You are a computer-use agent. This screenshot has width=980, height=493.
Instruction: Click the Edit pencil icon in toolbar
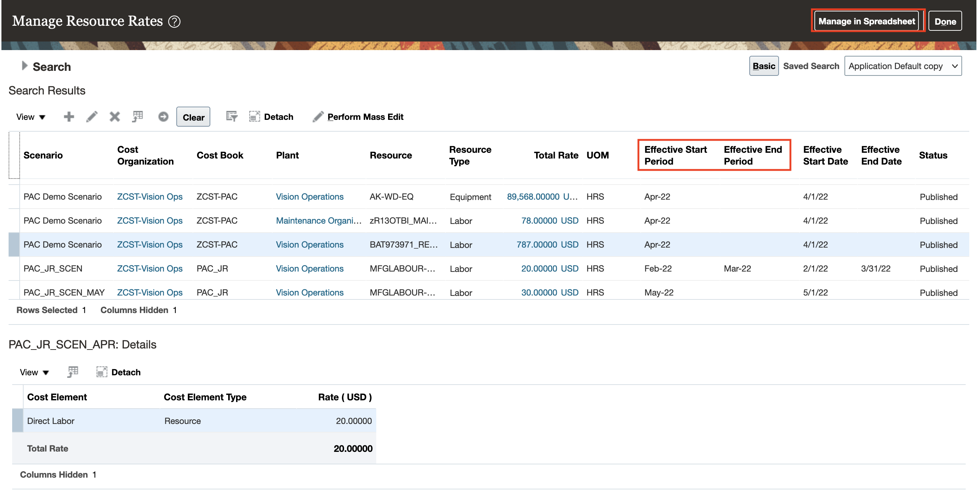(92, 117)
